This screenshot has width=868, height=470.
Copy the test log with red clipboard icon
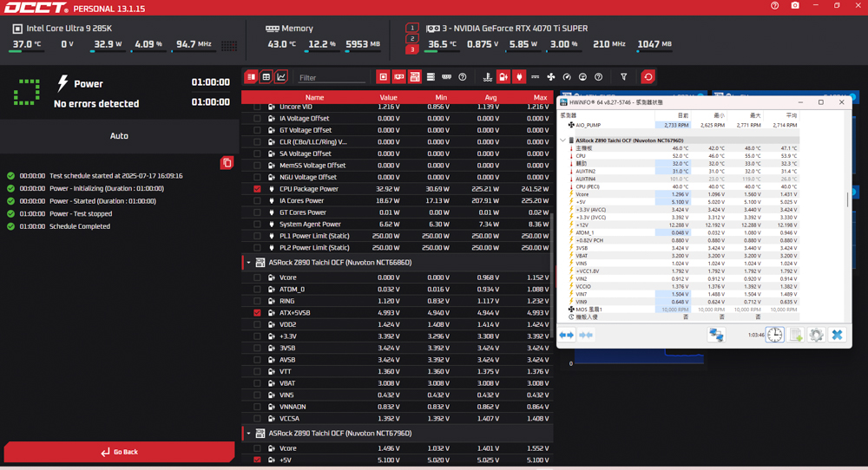tap(227, 162)
